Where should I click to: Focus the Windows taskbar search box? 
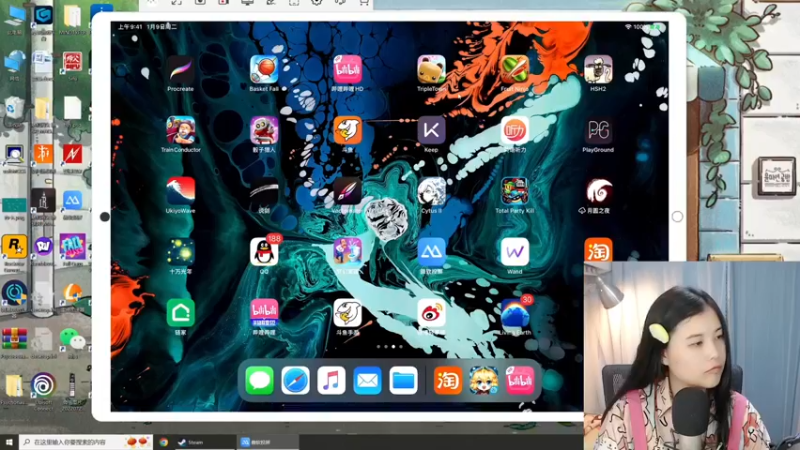85,442
